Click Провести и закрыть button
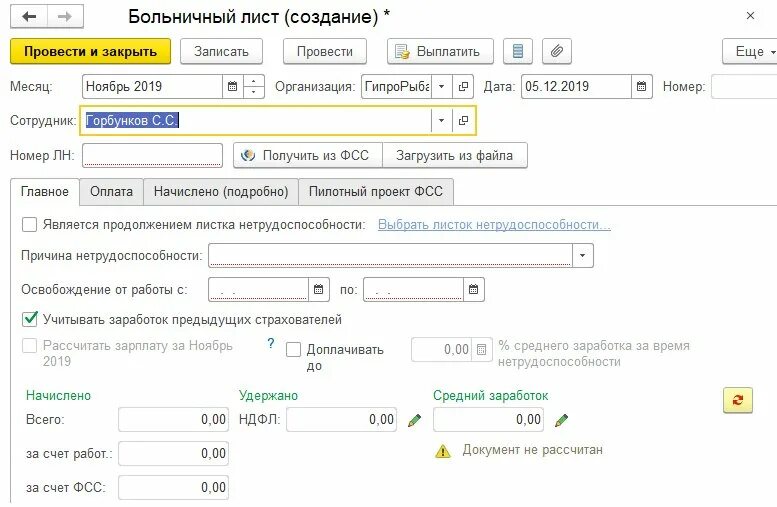777x507 pixels. (x=90, y=52)
